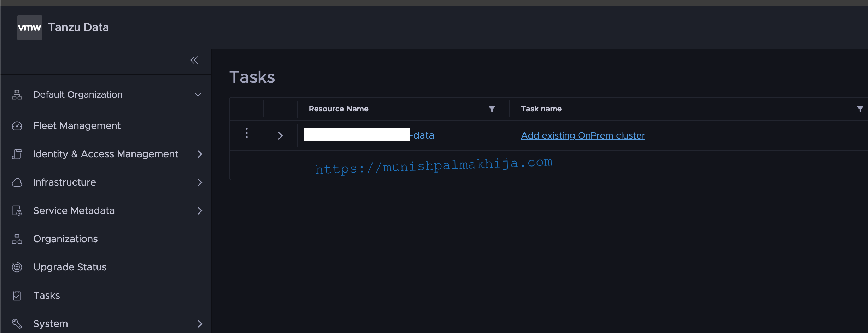
Task: Filter the Task name column
Action: click(x=860, y=109)
